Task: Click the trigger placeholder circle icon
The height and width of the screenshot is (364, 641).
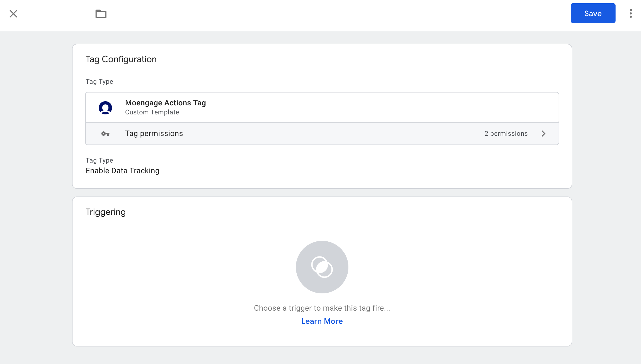Action: point(322,267)
